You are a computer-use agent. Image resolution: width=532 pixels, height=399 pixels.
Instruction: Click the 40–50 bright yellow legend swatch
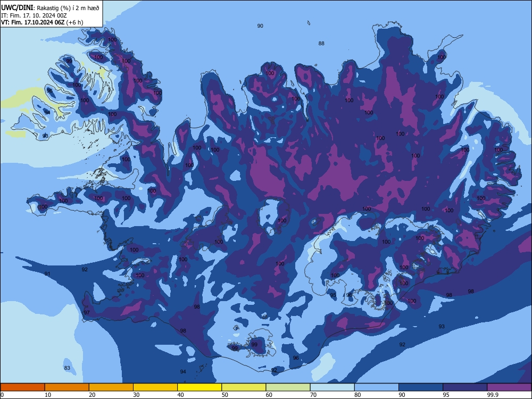click(x=199, y=387)
